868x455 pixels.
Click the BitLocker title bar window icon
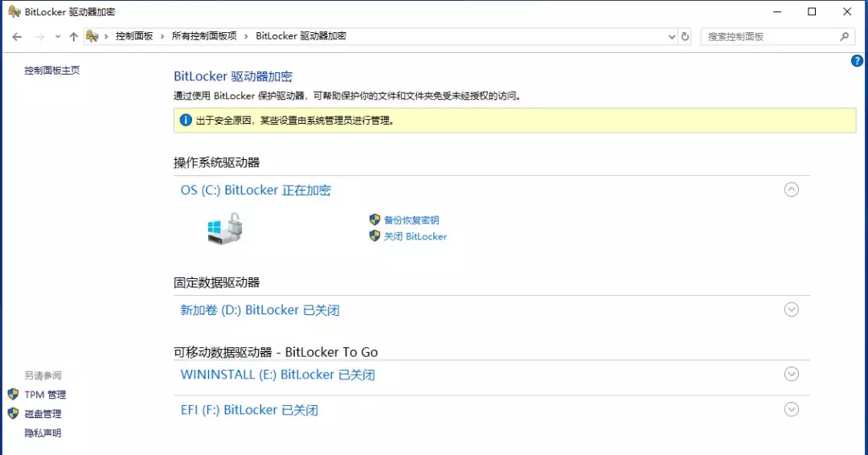[x=14, y=11]
